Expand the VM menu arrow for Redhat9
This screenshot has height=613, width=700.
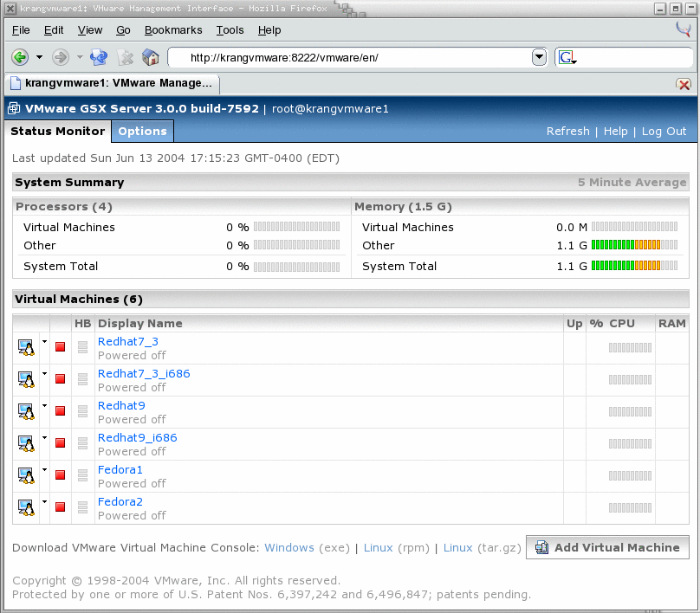tap(45, 406)
